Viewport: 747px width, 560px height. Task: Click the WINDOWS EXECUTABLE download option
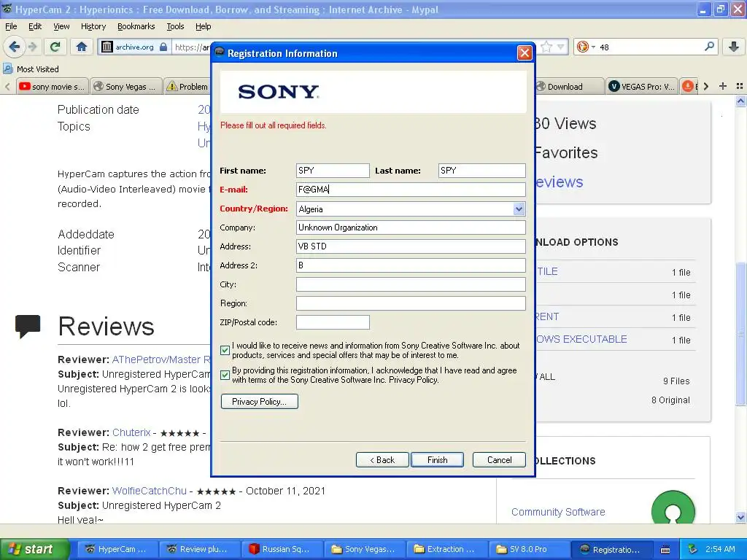pos(581,339)
